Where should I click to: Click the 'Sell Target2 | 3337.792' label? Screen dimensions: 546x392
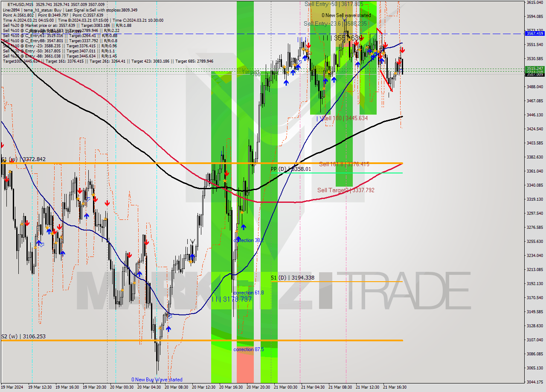pyautogui.click(x=346, y=190)
